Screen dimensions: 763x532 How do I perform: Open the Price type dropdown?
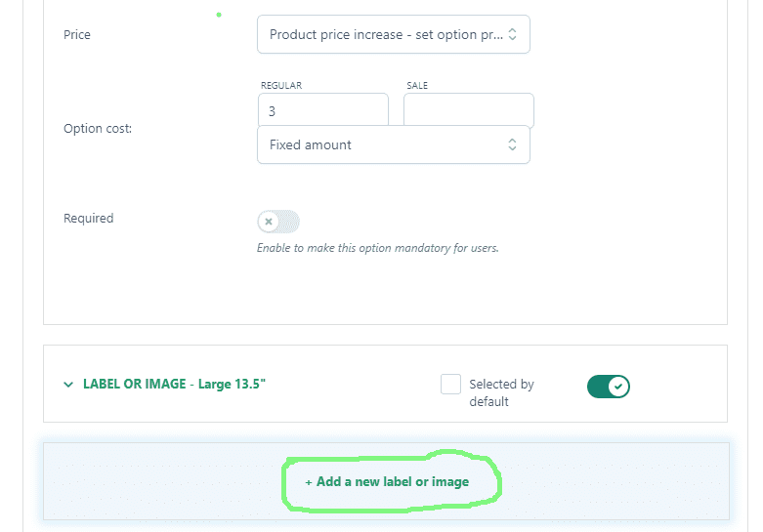pyautogui.click(x=393, y=34)
